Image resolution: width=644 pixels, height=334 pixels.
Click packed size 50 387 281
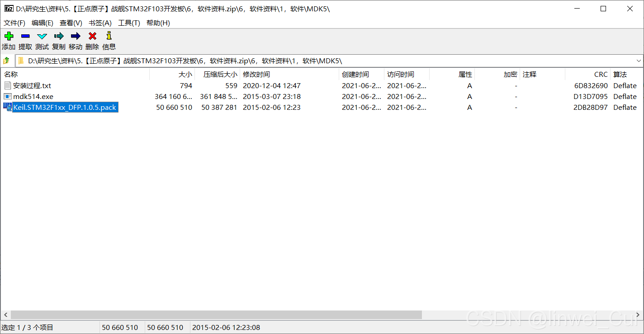pos(219,107)
